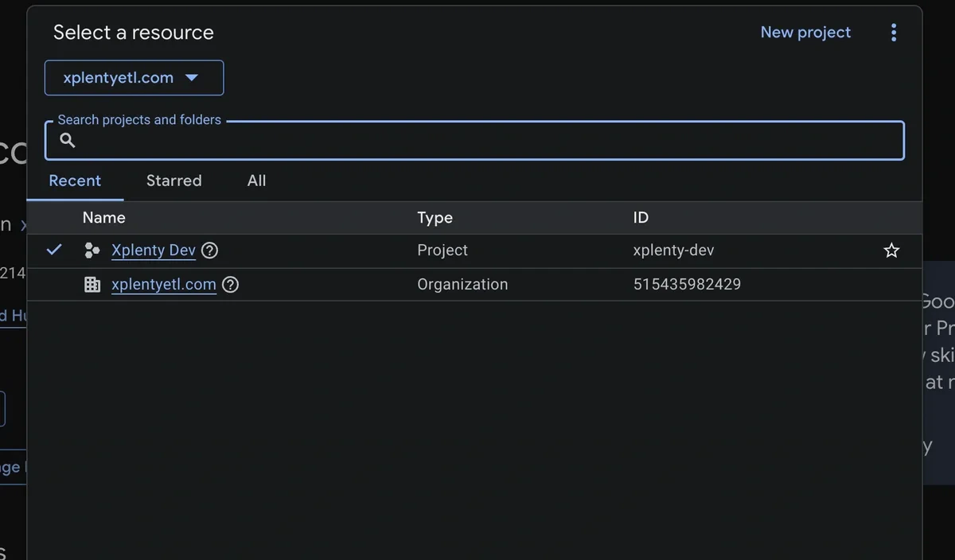Image resolution: width=955 pixels, height=560 pixels.
Task: Click the checkmark beside Xplenty Dev row
Action: point(54,250)
